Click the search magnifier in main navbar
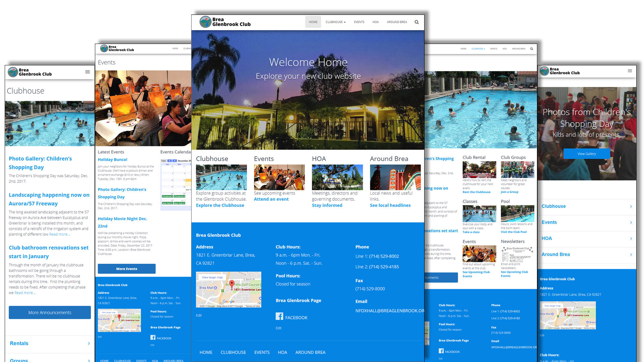This screenshot has height=362, width=644. tap(417, 22)
